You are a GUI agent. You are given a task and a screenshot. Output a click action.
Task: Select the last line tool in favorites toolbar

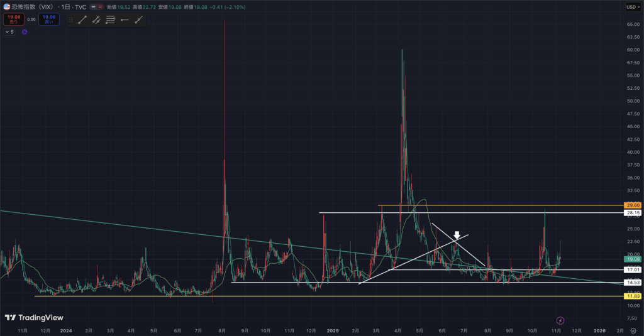(x=138, y=20)
